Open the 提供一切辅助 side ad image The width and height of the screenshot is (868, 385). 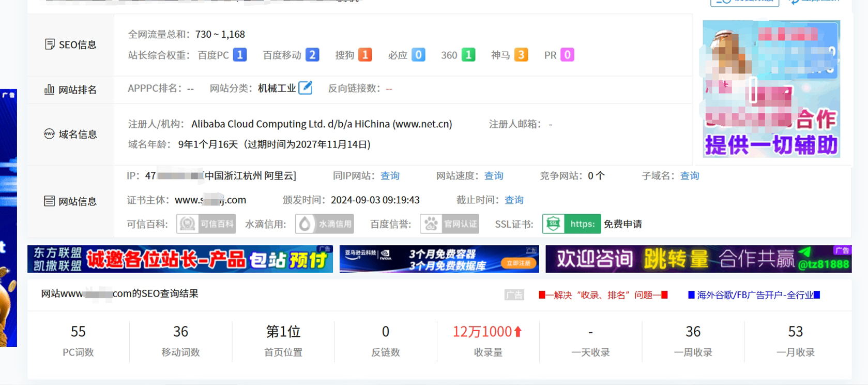coord(771,89)
